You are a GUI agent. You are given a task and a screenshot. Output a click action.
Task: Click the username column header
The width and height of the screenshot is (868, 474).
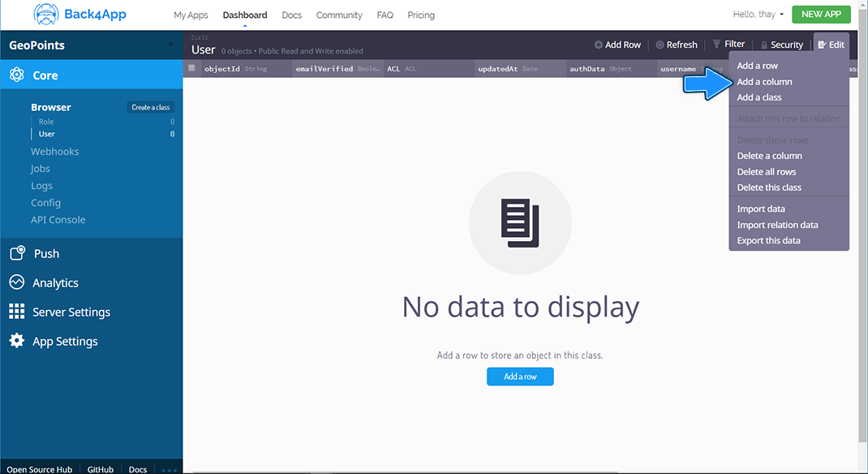pos(693,69)
